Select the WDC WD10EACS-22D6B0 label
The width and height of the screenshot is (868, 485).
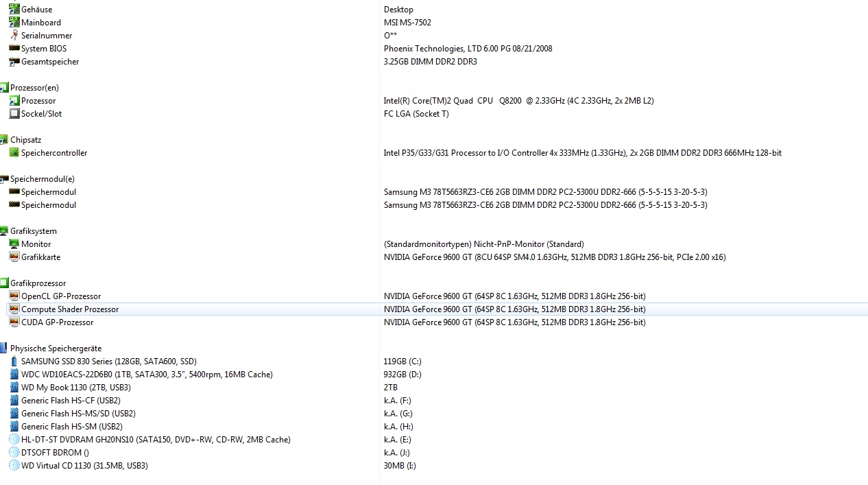pyautogui.click(x=147, y=375)
